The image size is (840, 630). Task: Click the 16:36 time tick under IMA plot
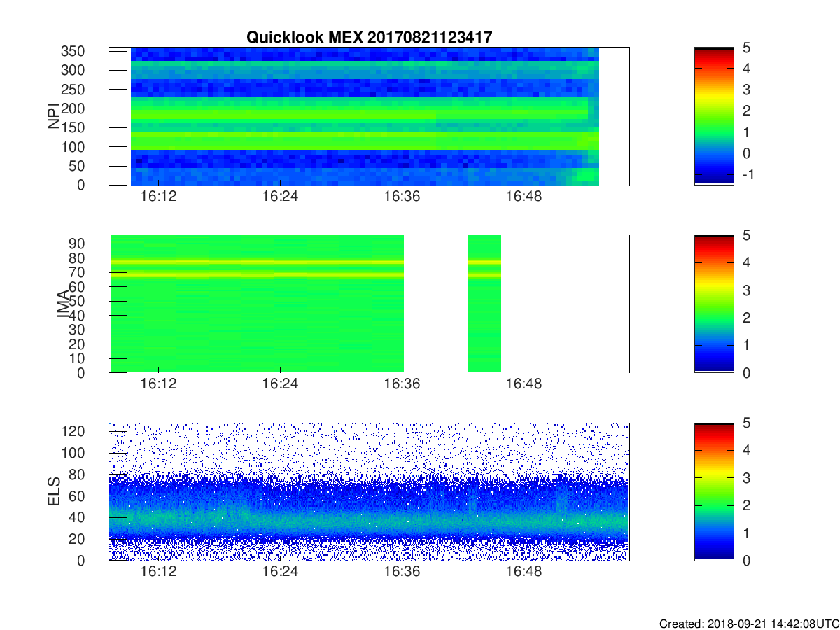(x=402, y=384)
